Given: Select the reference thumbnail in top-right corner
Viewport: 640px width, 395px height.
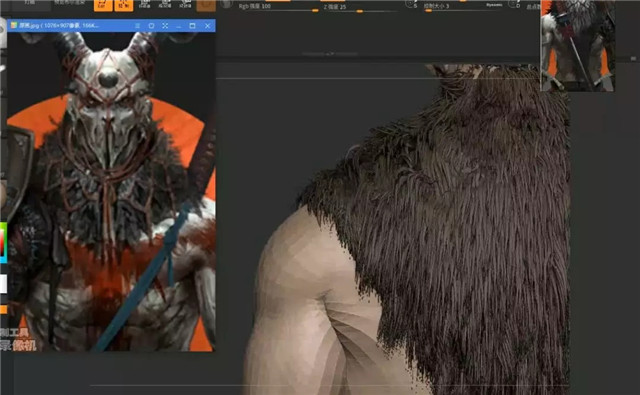Looking at the screenshot, I should [577, 45].
